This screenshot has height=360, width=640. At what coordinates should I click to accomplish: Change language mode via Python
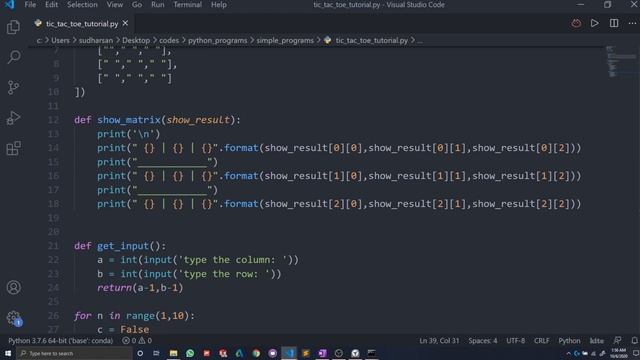(x=569, y=340)
